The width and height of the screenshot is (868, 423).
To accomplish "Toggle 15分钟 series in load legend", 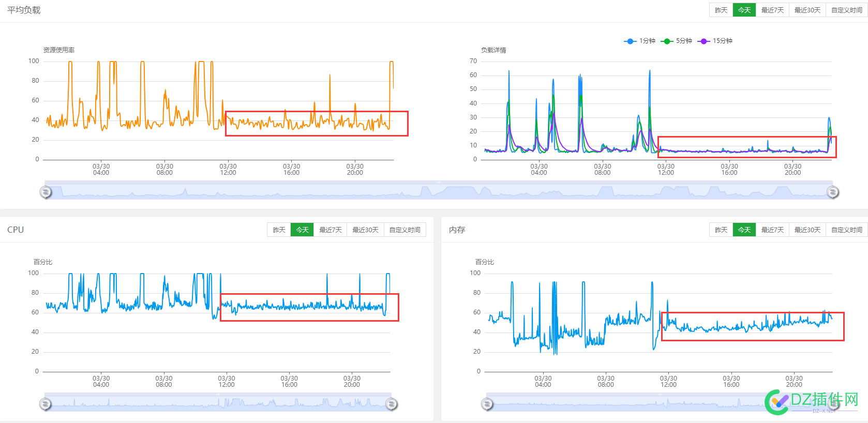I will (715, 41).
